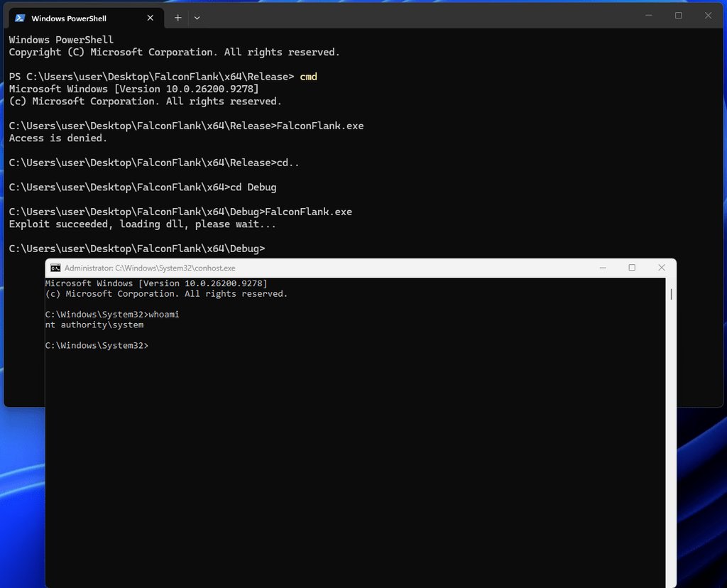
Task: Click the 'Access is denied.' line
Action: (58, 138)
